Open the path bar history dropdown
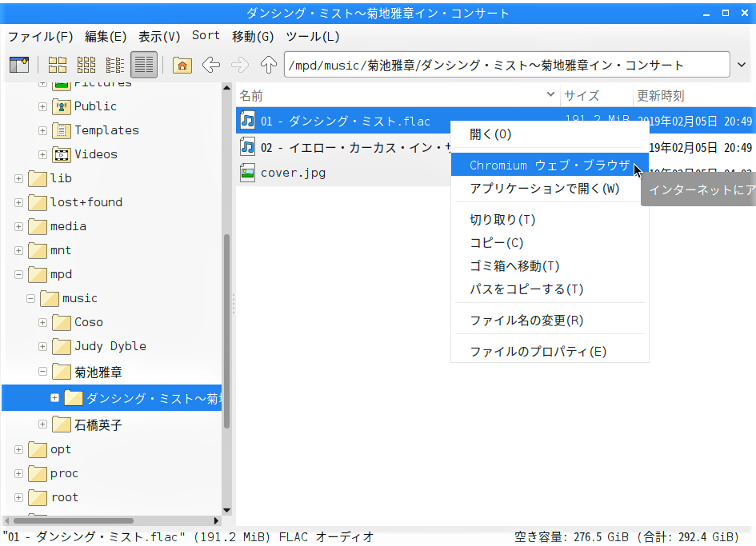This screenshot has width=756, height=546. [x=740, y=66]
